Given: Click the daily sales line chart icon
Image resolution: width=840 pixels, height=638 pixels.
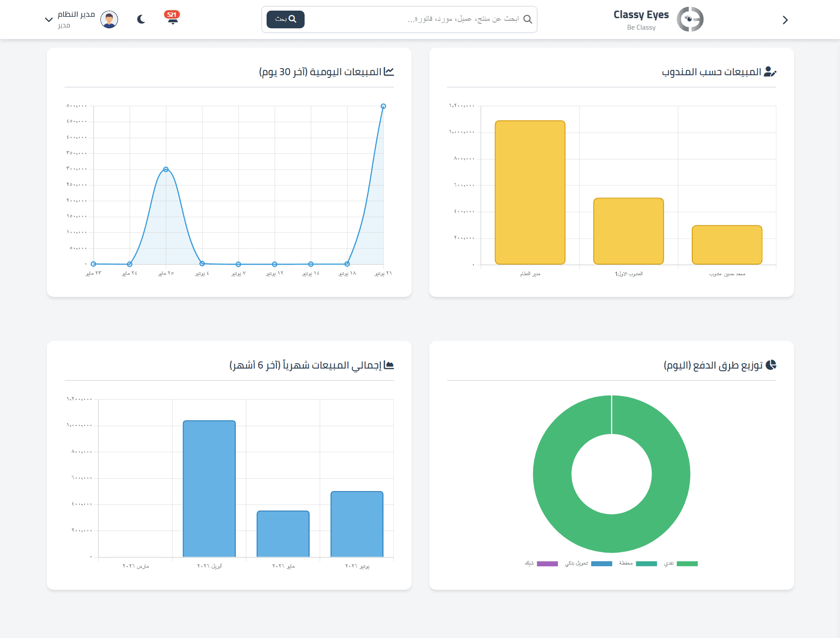Looking at the screenshot, I should coord(389,71).
